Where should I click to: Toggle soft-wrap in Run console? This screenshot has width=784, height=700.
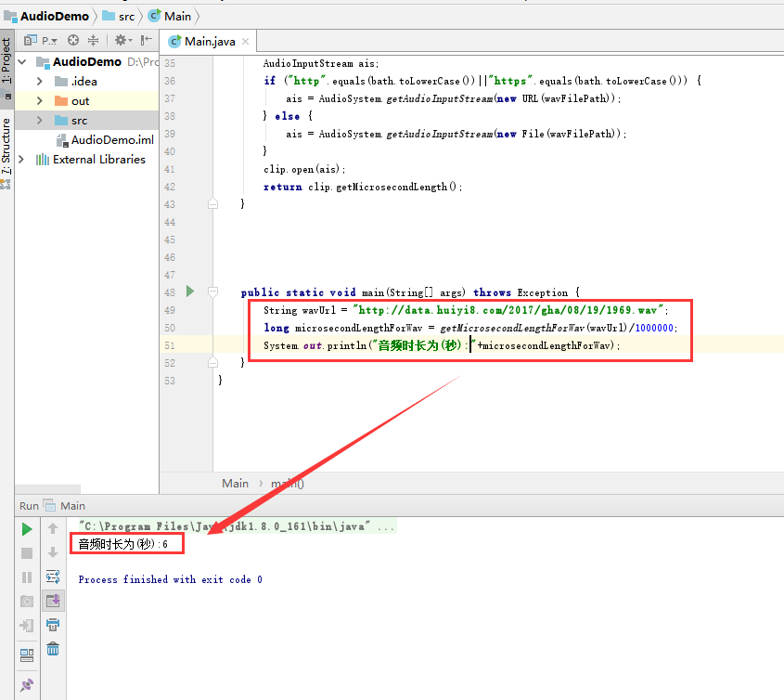(53, 577)
